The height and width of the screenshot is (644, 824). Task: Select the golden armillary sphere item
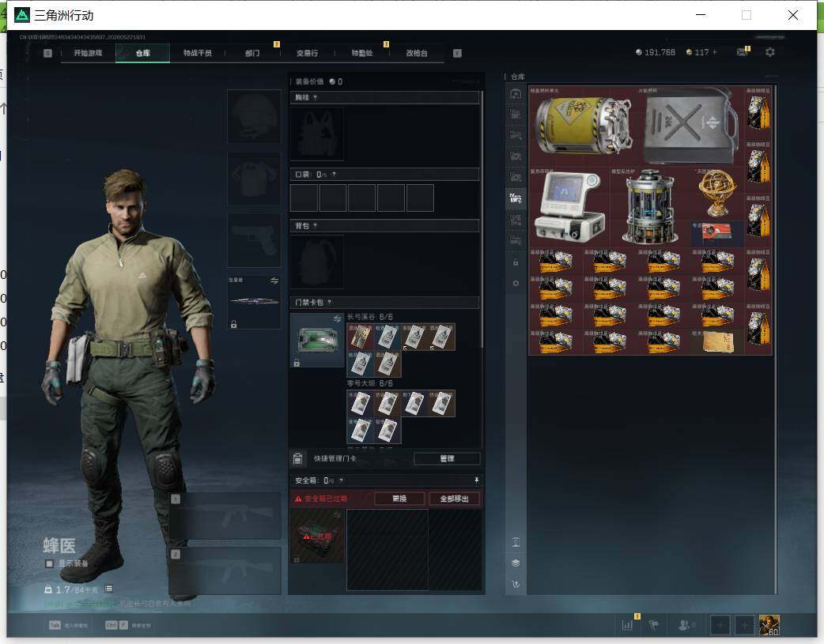point(717,194)
